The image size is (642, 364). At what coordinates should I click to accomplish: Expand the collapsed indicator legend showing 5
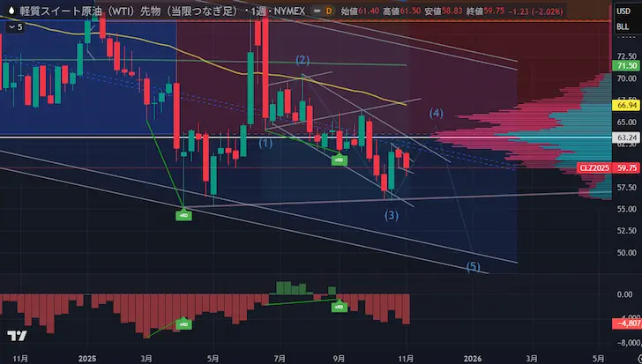point(15,27)
